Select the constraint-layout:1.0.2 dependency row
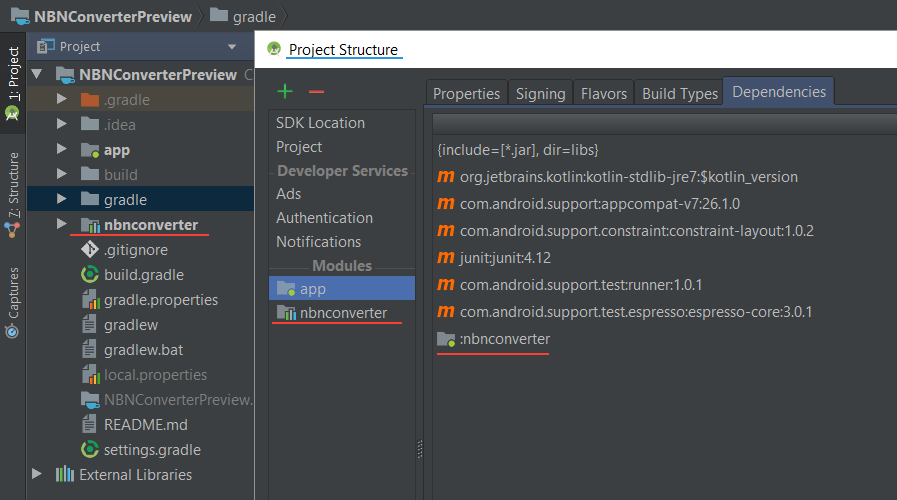Screen dimensions: 897x500 coord(664,231)
